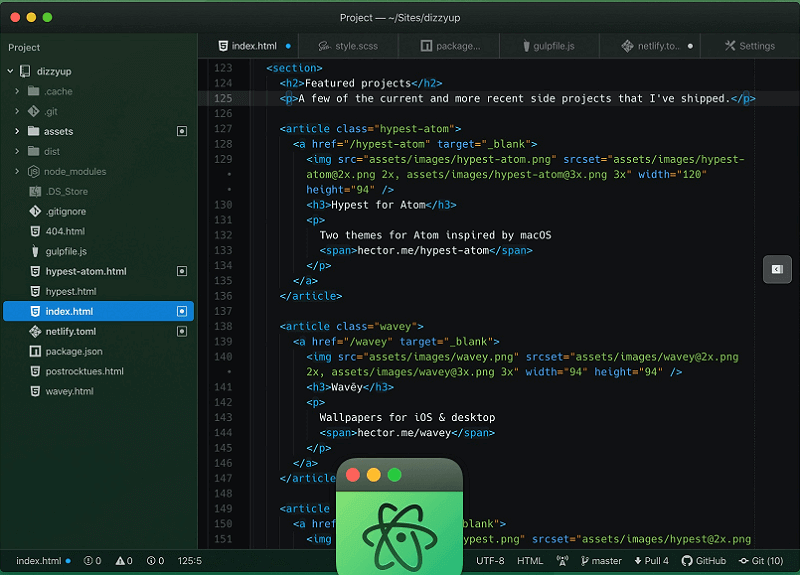The width and height of the screenshot is (800, 575).
Task: Click the GitHub icon in status bar
Action: pos(687,561)
